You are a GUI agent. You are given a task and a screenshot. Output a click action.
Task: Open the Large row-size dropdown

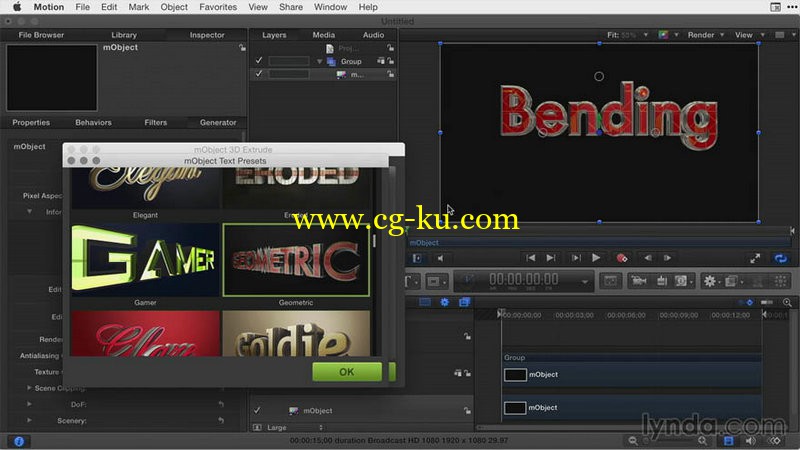(x=294, y=428)
